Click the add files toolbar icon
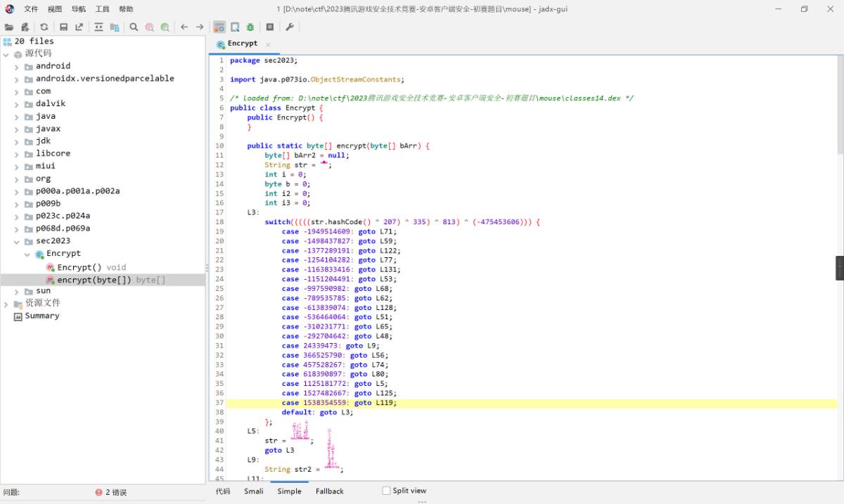This screenshot has height=504, width=844. pyautogui.click(x=25, y=27)
